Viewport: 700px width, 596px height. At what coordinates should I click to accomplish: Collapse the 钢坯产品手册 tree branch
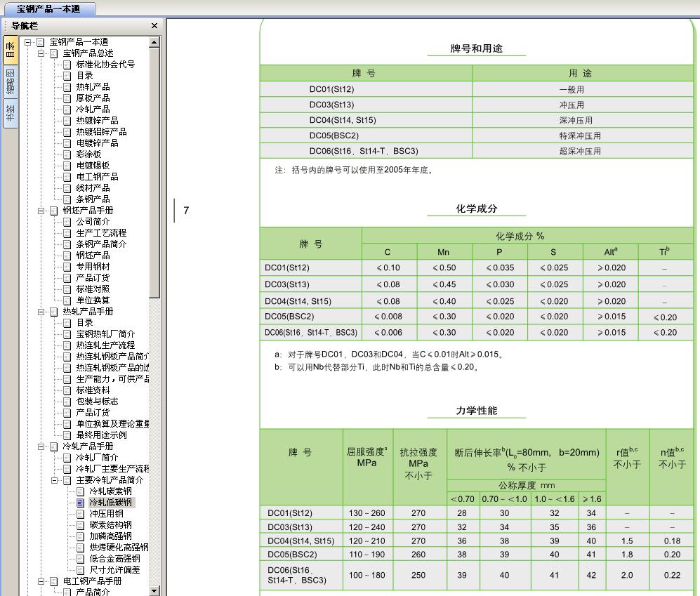point(41,211)
